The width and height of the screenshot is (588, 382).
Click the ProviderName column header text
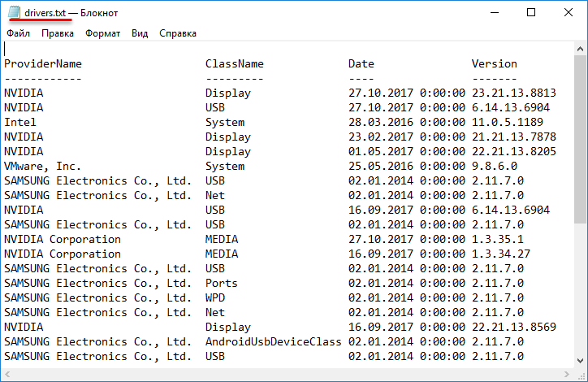click(43, 63)
